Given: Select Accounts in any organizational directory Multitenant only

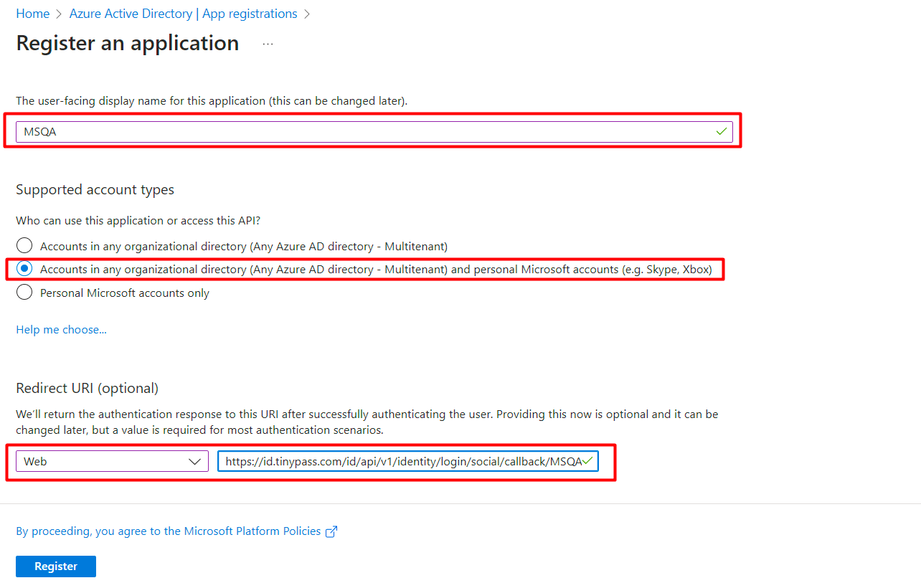Looking at the screenshot, I should (24, 246).
